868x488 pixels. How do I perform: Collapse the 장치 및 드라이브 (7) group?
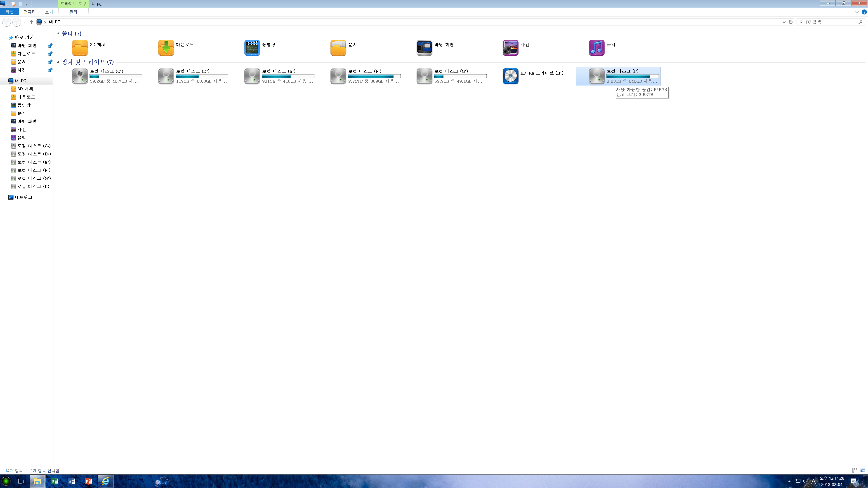tap(58, 62)
